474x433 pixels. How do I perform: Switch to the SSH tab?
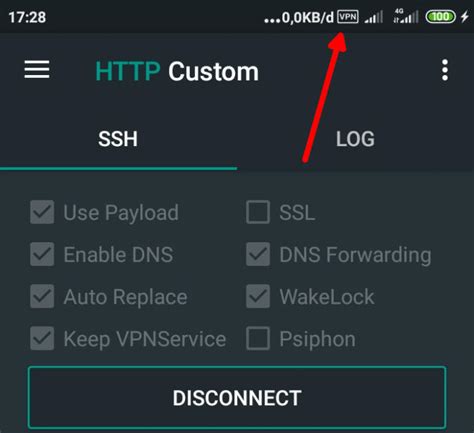click(x=118, y=139)
